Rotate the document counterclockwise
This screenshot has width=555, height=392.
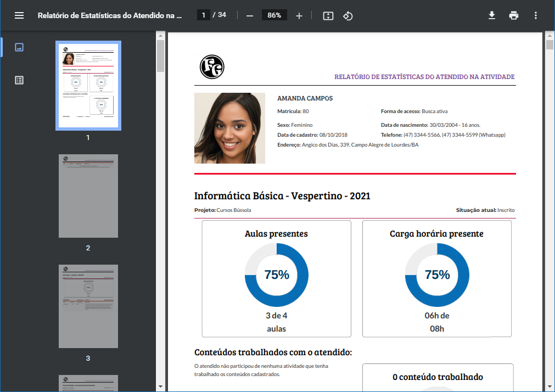[x=347, y=15]
